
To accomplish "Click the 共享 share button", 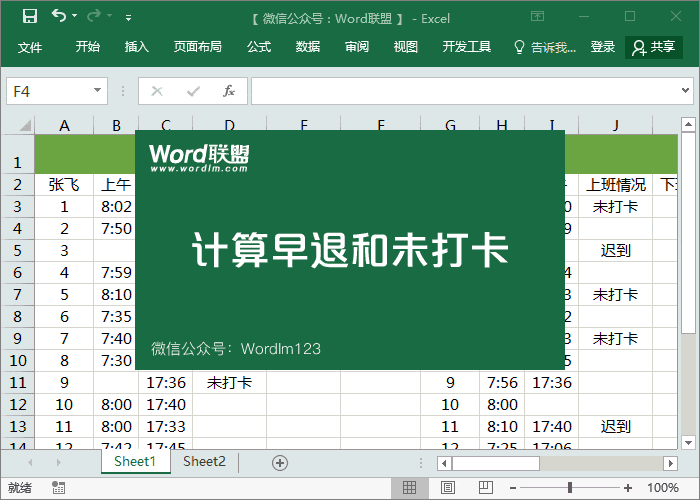I will click(654, 47).
